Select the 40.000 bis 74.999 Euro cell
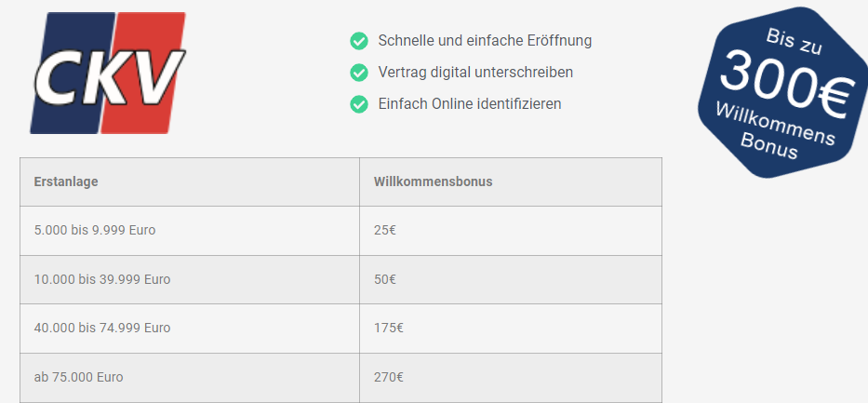The width and height of the screenshot is (868, 403). (x=190, y=329)
